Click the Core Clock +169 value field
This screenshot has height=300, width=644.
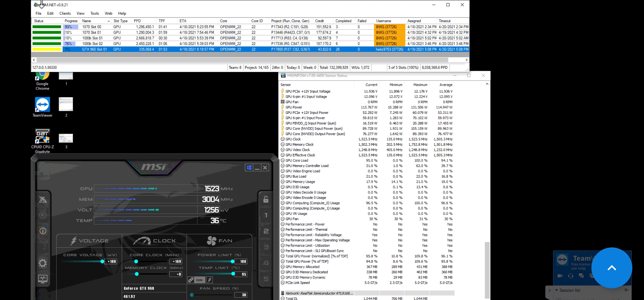(176, 261)
